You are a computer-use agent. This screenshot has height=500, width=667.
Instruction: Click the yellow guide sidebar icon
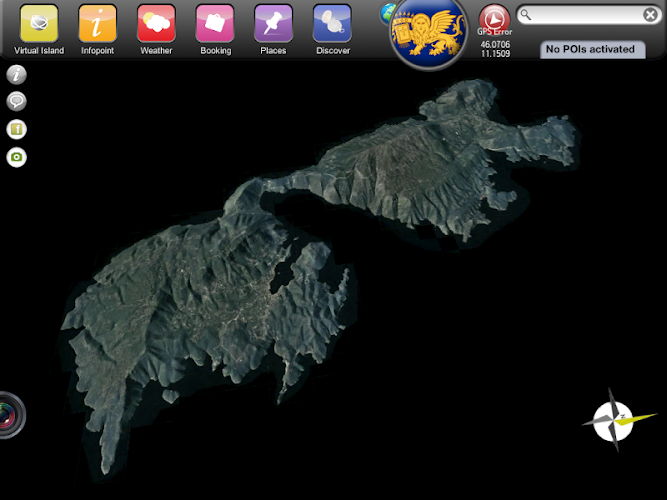[17, 129]
